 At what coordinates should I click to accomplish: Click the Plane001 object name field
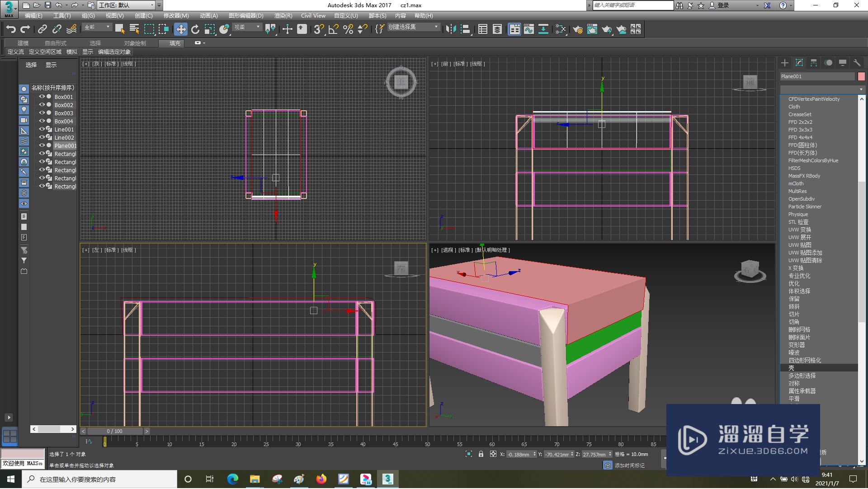click(818, 76)
